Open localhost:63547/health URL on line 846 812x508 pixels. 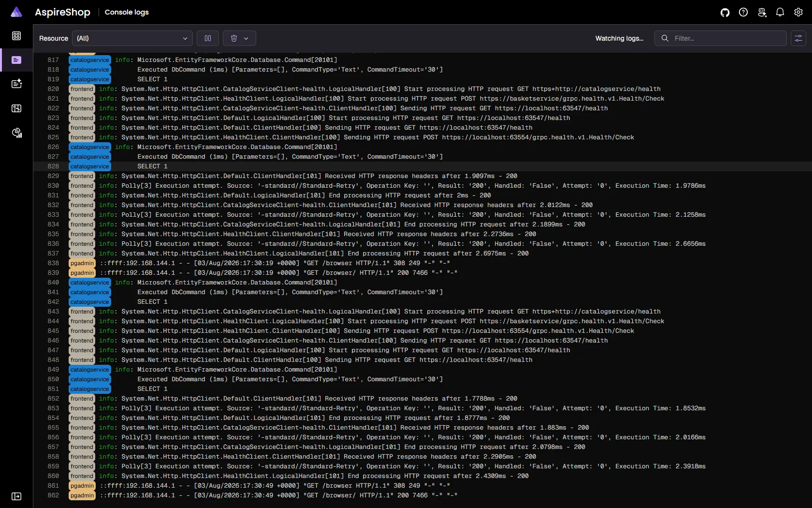[x=551, y=341]
